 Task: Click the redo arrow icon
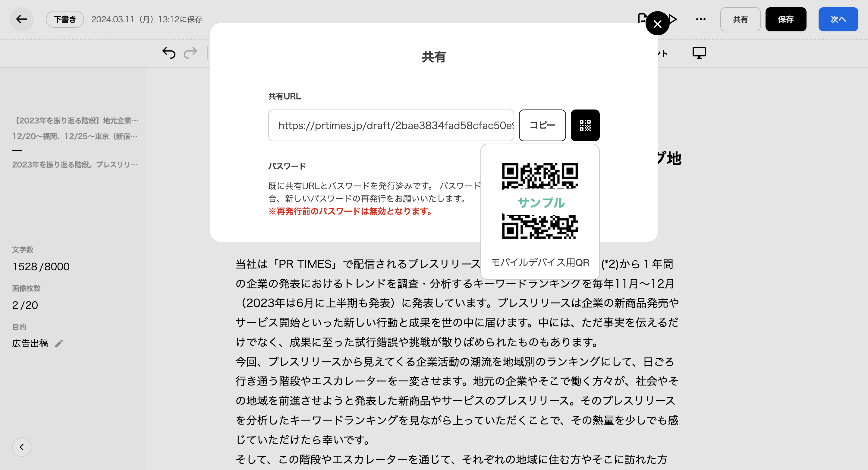(190, 53)
